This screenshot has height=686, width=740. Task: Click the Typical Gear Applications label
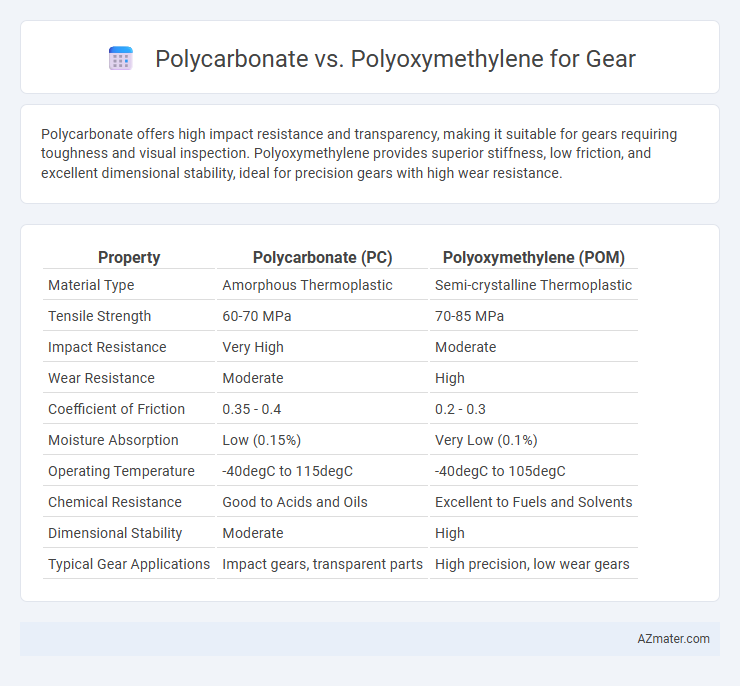[129, 564]
